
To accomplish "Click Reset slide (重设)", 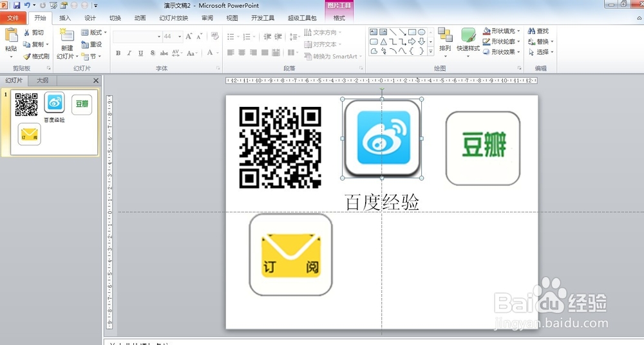I will (x=91, y=44).
